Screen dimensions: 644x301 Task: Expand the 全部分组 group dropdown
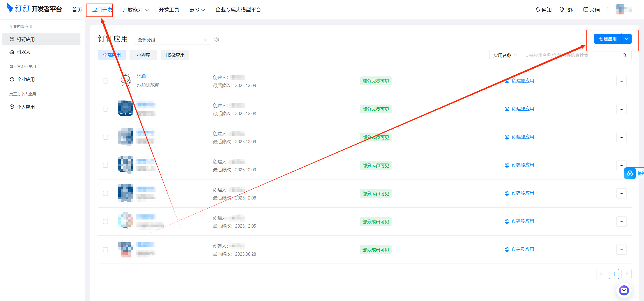click(172, 40)
